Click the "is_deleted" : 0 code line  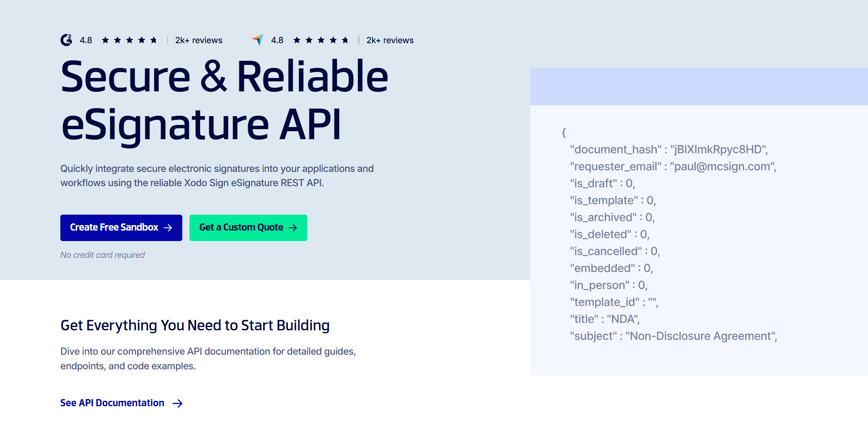tap(610, 234)
